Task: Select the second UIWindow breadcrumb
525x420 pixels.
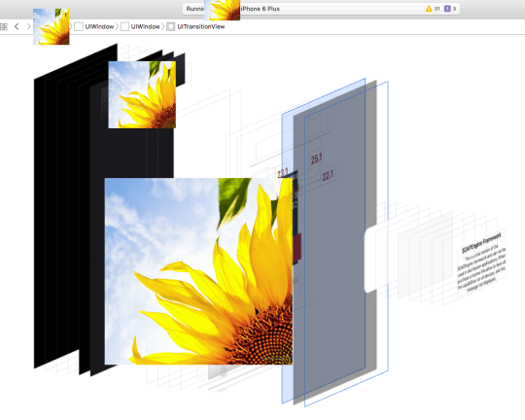Action: (140, 26)
